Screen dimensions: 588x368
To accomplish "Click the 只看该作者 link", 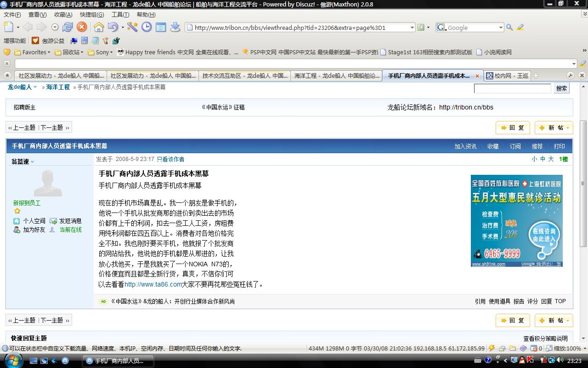I will tap(170, 159).
